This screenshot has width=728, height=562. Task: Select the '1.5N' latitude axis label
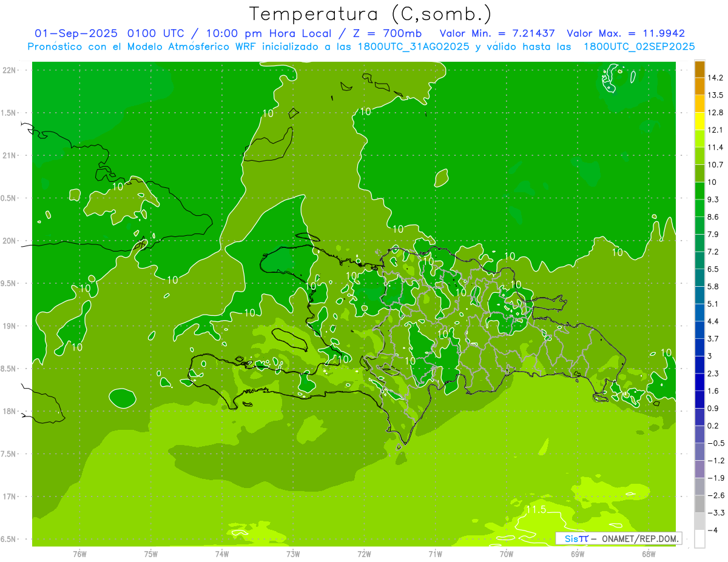[x=9, y=113]
